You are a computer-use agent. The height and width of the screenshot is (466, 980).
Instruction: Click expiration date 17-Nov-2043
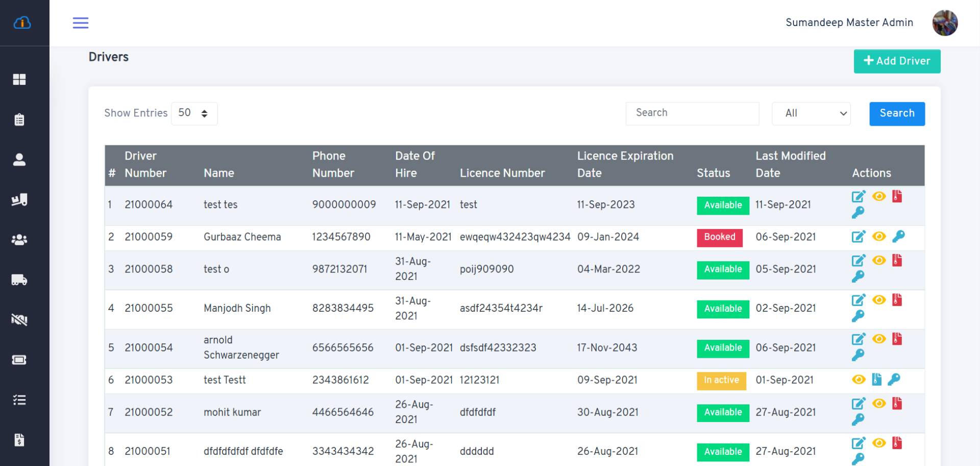coord(607,348)
